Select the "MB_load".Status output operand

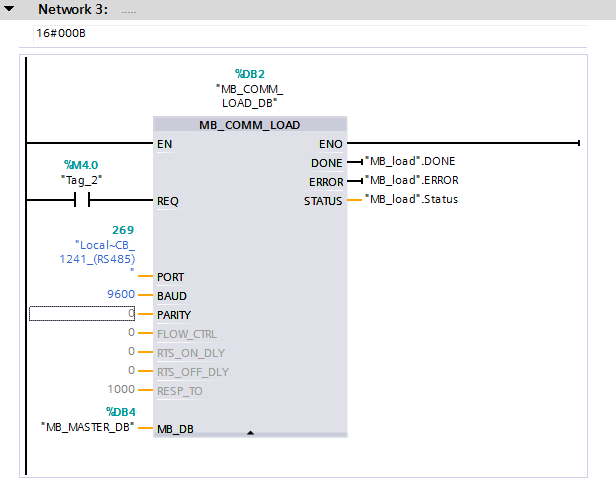click(x=412, y=199)
